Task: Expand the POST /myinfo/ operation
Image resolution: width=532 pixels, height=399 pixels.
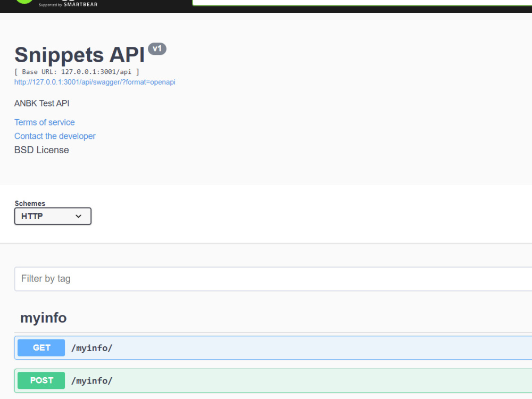Action: click(273, 381)
